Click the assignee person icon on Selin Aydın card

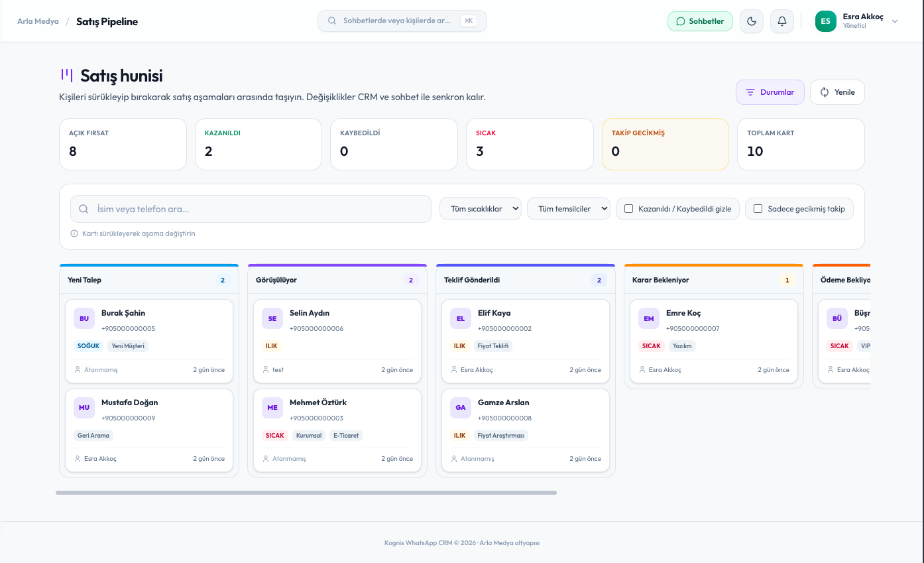tap(266, 370)
